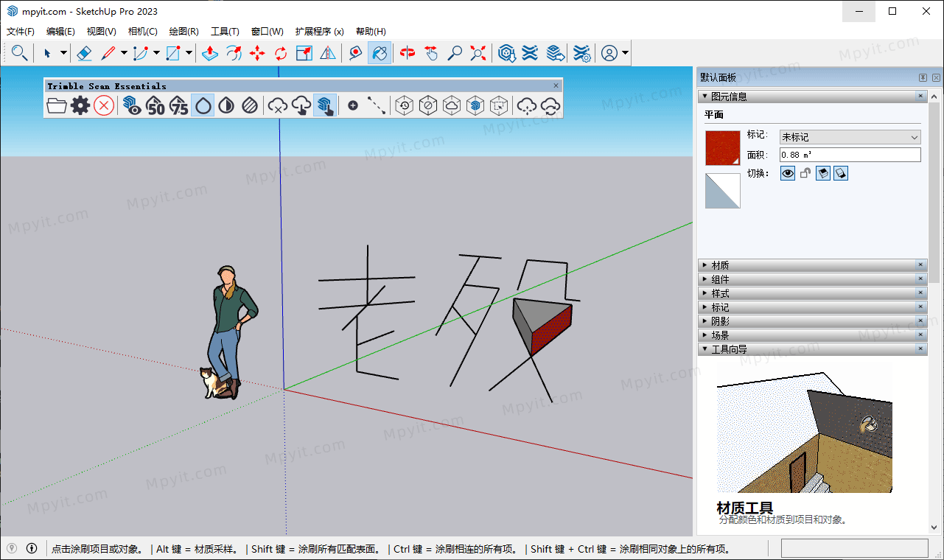Toggle cast shadows in Entity Info
The height and width of the screenshot is (560, 944).
point(841,173)
